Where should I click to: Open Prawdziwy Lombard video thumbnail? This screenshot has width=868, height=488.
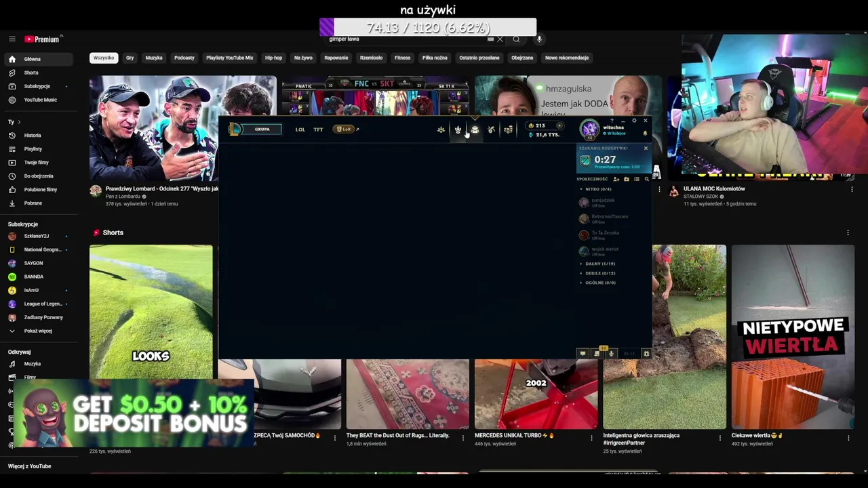(155, 129)
